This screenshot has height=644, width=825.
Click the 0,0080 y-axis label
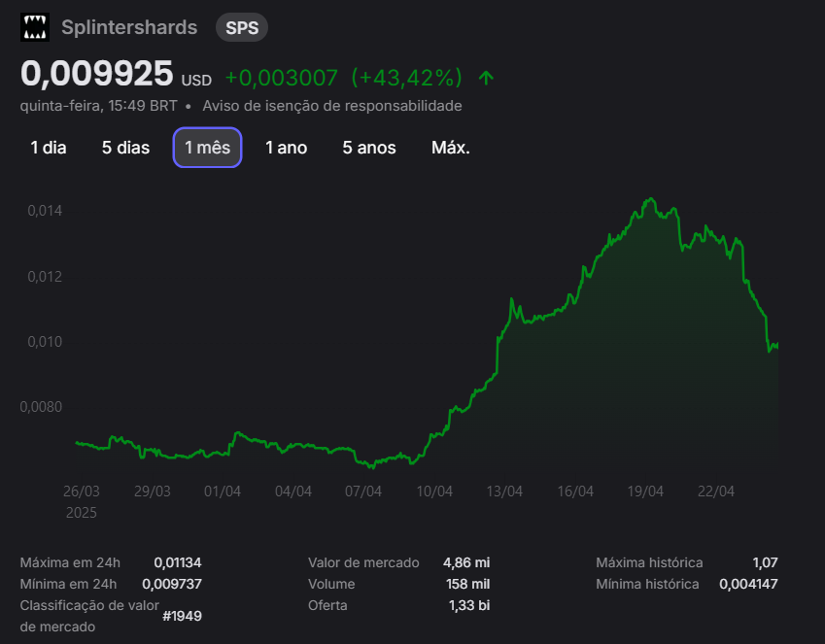point(41,407)
